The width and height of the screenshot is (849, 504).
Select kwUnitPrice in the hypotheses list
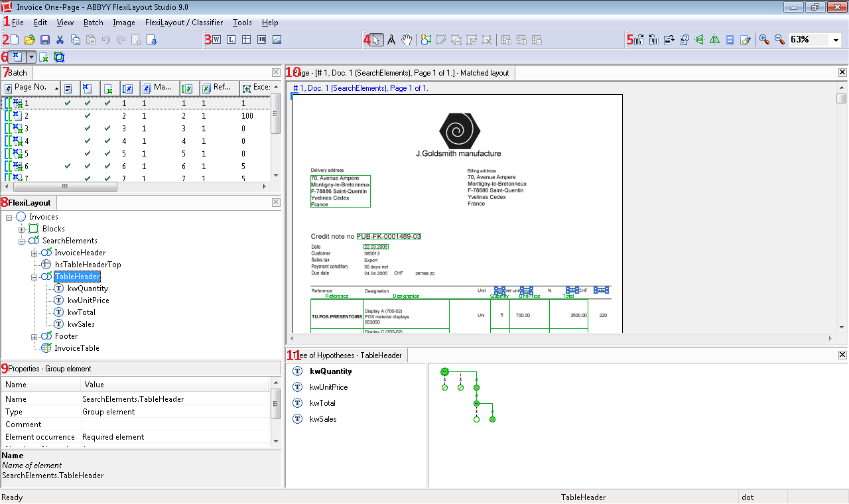pyautogui.click(x=328, y=387)
